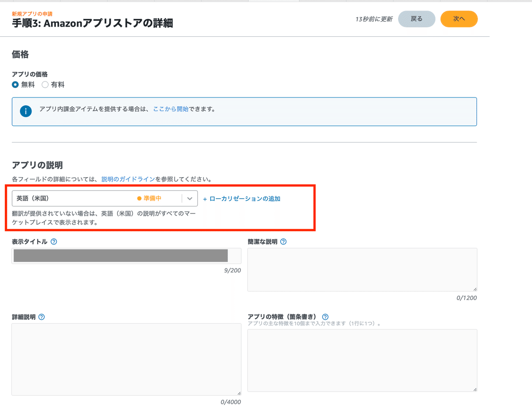The image size is (532, 415).
Task: Click help icon next to アプリの特徴（箇条書き）
Action: [325, 317]
